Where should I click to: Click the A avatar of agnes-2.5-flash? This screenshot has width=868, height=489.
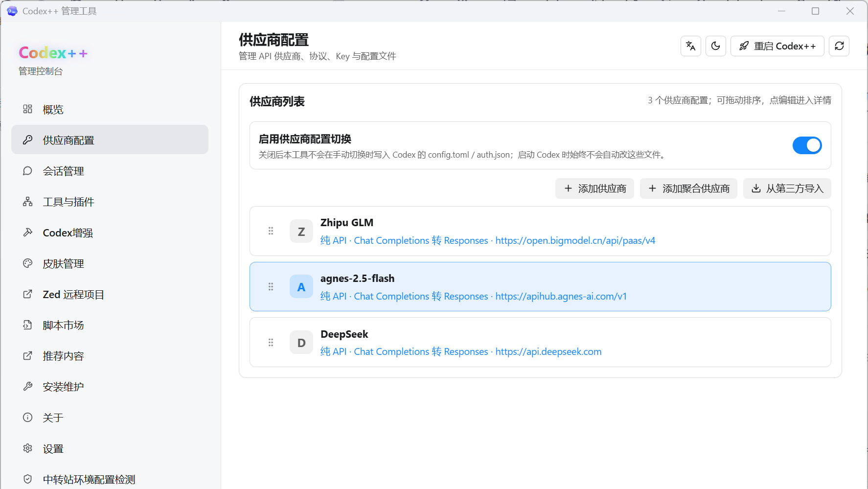(x=301, y=287)
